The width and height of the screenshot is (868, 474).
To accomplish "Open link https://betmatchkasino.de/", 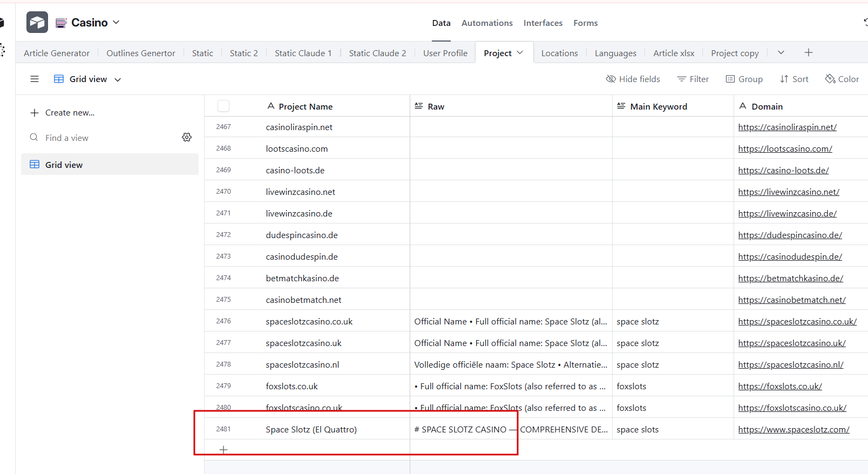I will (791, 278).
